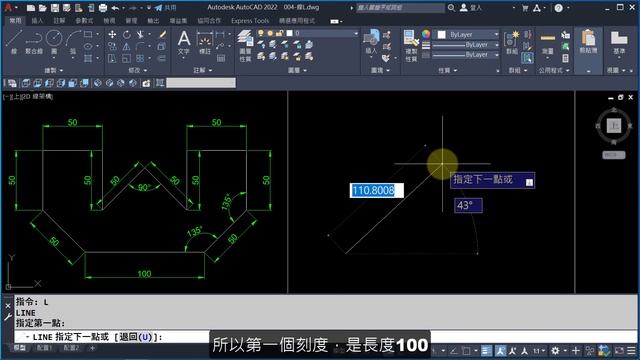
Task: Toggle clean screen in status bar
Action: click(x=620, y=351)
